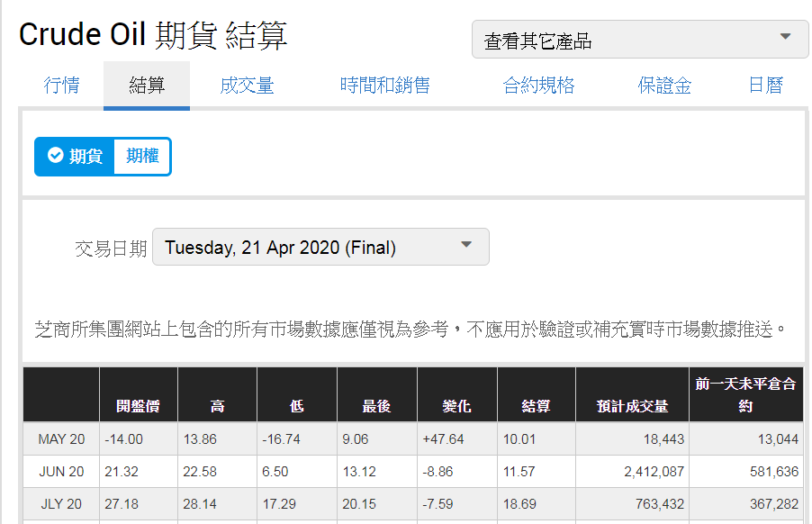The height and width of the screenshot is (524, 812).
Task: Click the JUN 20 change value -8.86
Action: 438,472
